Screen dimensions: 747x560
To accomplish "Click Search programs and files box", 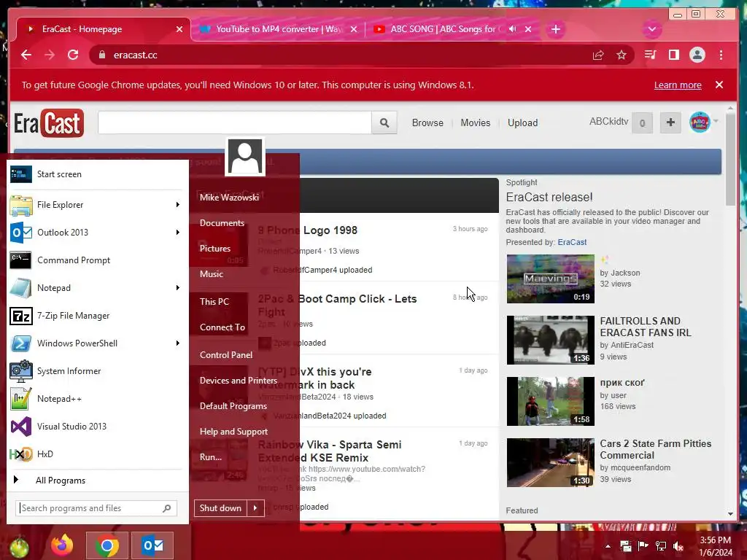I will click(x=97, y=508).
